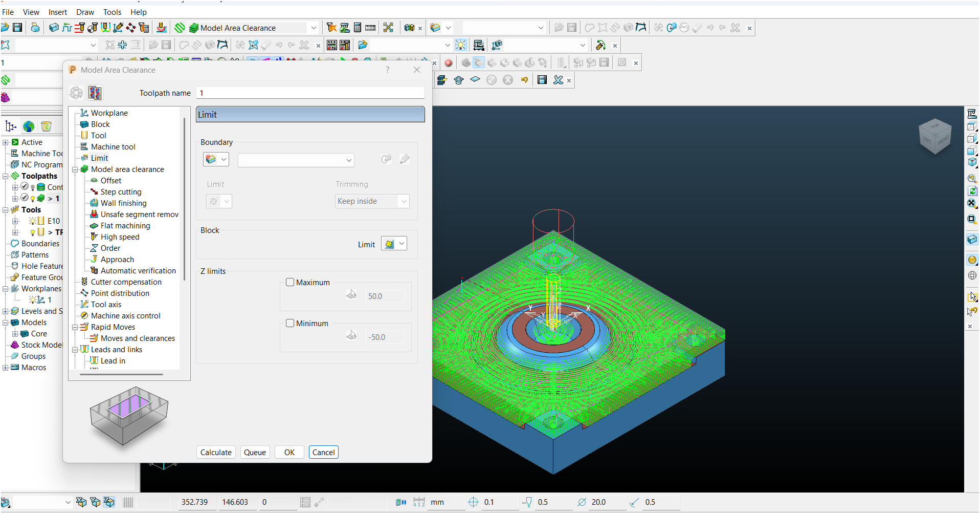Image resolution: width=980 pixels, height=514 pixels.
Task: Click the Queue button
Action: pyautogui.click(x=255, y=452)
